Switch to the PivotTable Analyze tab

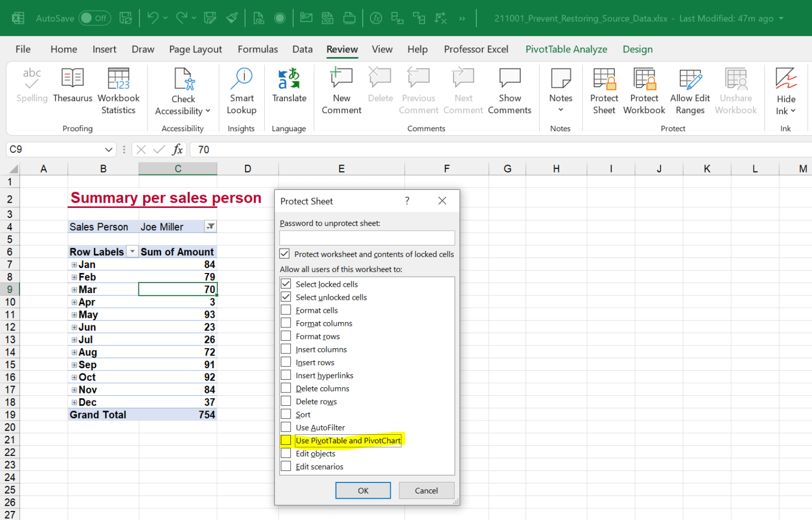(x=566, y=49)
